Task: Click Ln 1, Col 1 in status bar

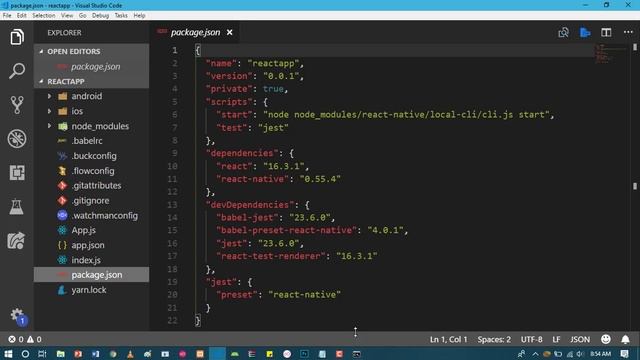Action: [x=448, y=339]
